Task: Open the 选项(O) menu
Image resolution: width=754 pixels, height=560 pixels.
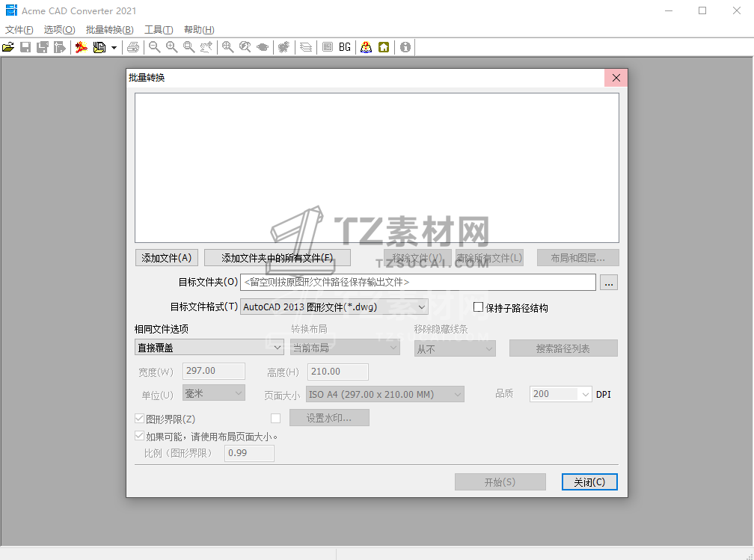Action: (60, 30)
